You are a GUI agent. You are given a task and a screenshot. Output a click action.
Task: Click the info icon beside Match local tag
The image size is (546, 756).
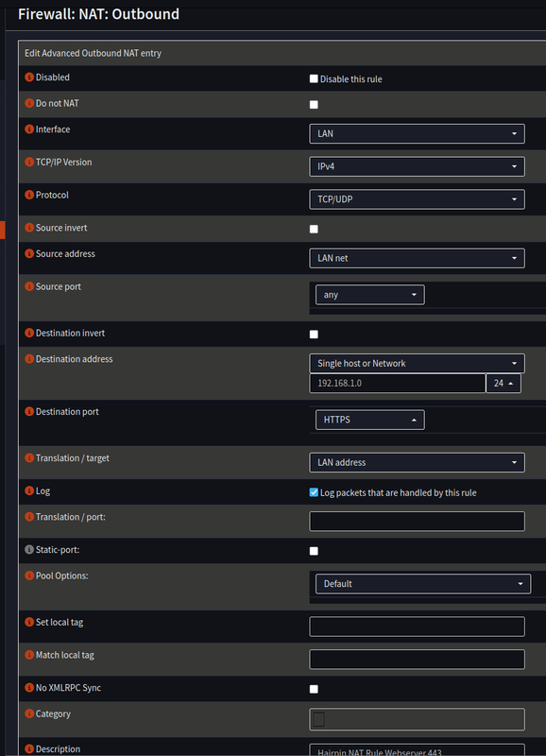click(29, 655)
